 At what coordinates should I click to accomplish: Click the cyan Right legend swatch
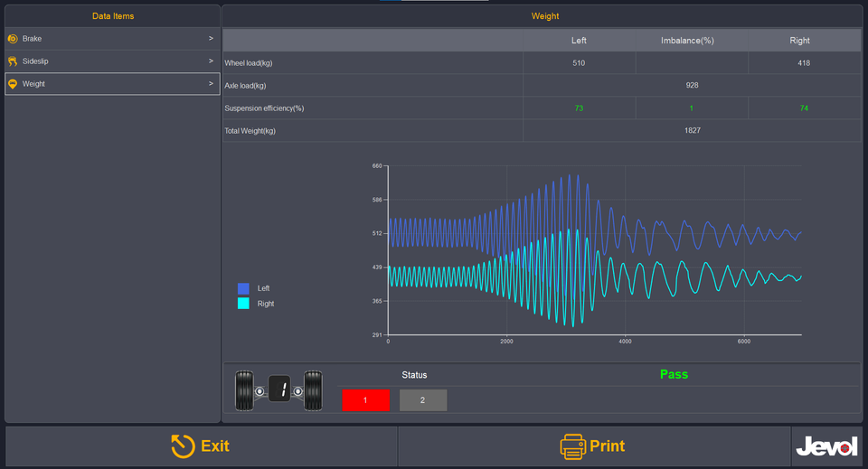tap(243, 304)
